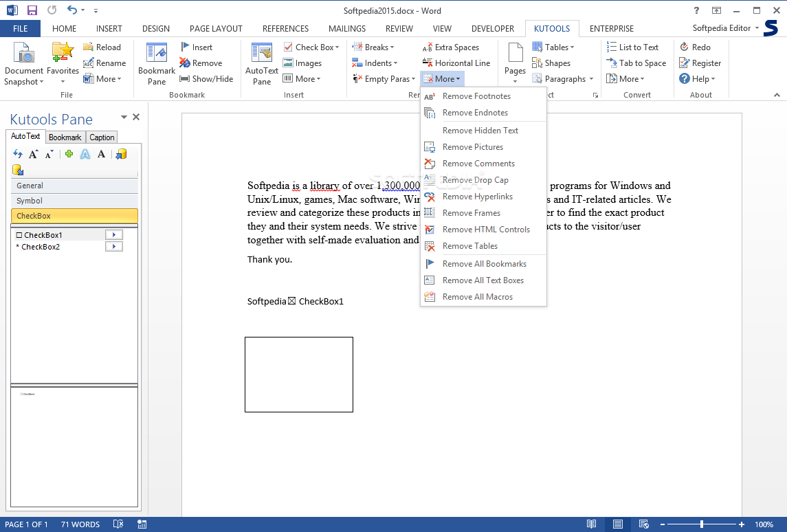Choose Remove Hyperlinks from menu
Image resolution: width=787 pixels, height=532 pixels.
click(483, 197)
